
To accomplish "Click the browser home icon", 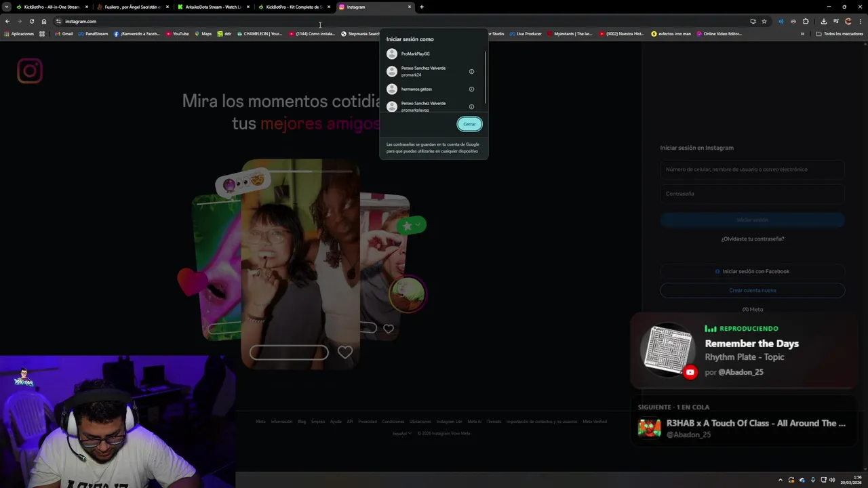I will pos(44,21).
